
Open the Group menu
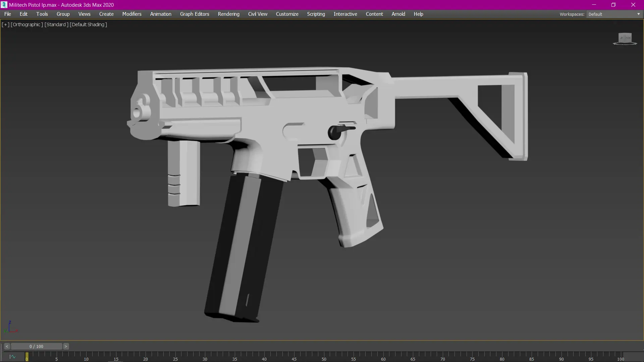pyautogui.click(x=63, y=14)
